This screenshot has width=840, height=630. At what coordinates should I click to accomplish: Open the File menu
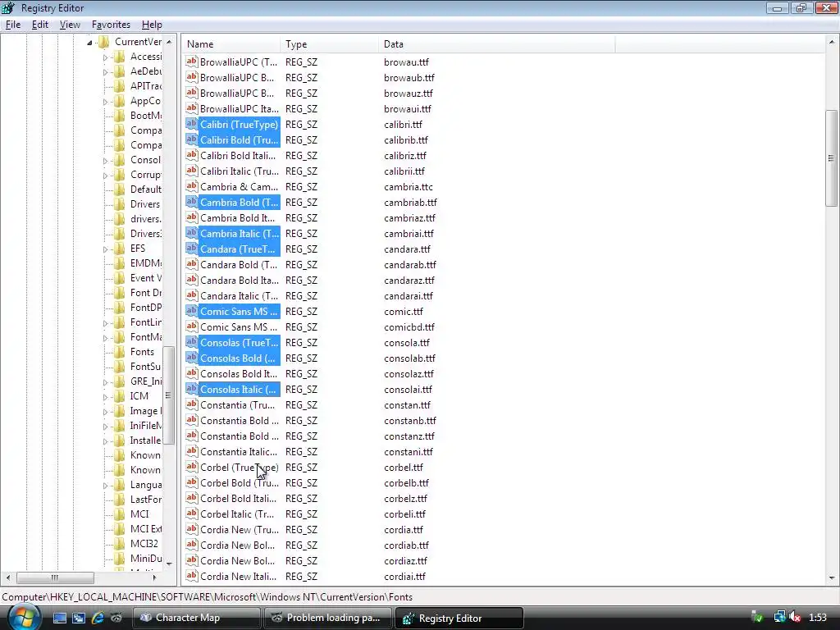pos(13,25)
